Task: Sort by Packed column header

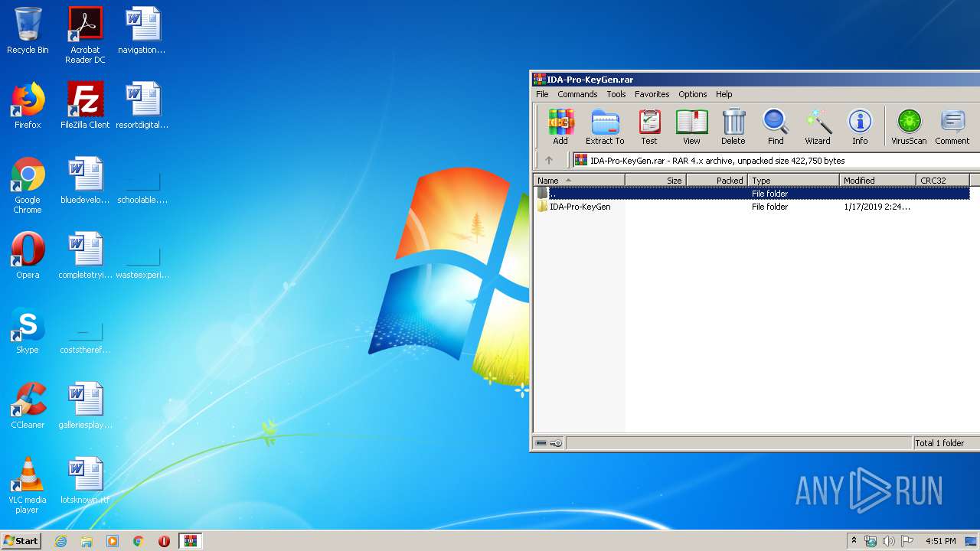Action: click(x=717, y=181)
